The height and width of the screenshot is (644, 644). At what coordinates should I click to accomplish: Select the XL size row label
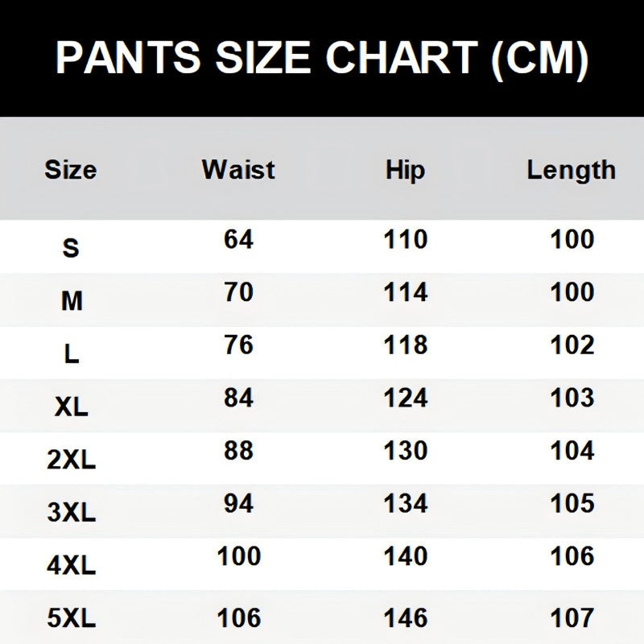click(71, 407)
